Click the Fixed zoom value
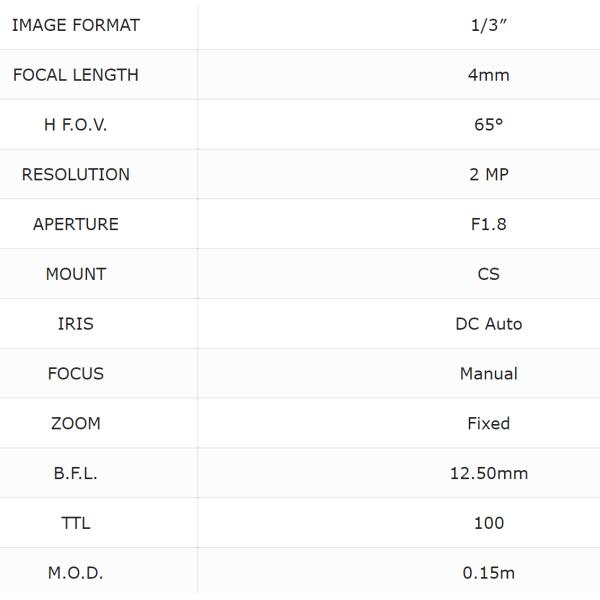This screenshot has height=600, width=600. pyautogui.click(x=488, y=423)
